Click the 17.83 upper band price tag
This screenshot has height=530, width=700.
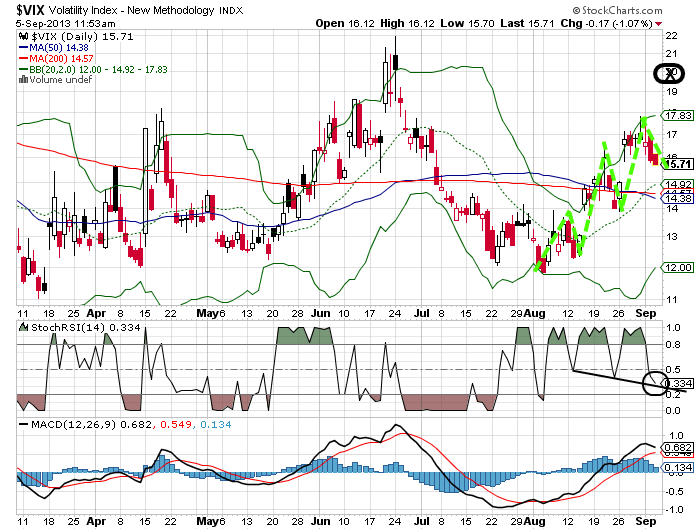click(x=678, y=116)
